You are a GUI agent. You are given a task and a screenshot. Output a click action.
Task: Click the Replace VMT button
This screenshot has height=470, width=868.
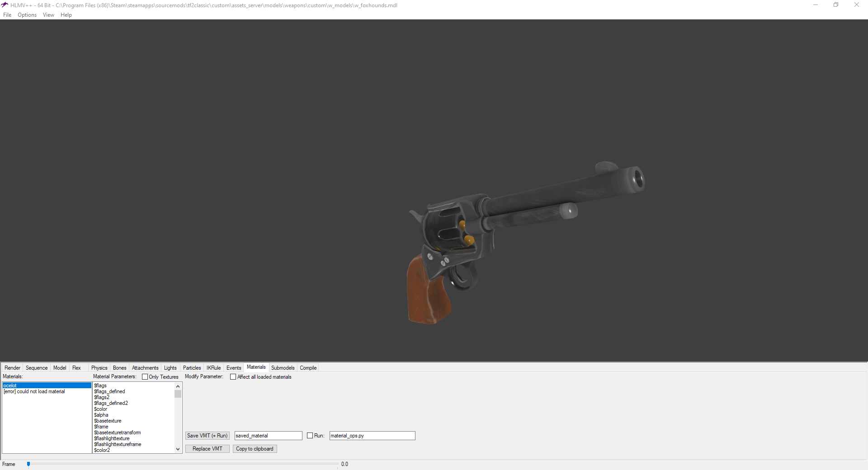[x=208, y=449]
